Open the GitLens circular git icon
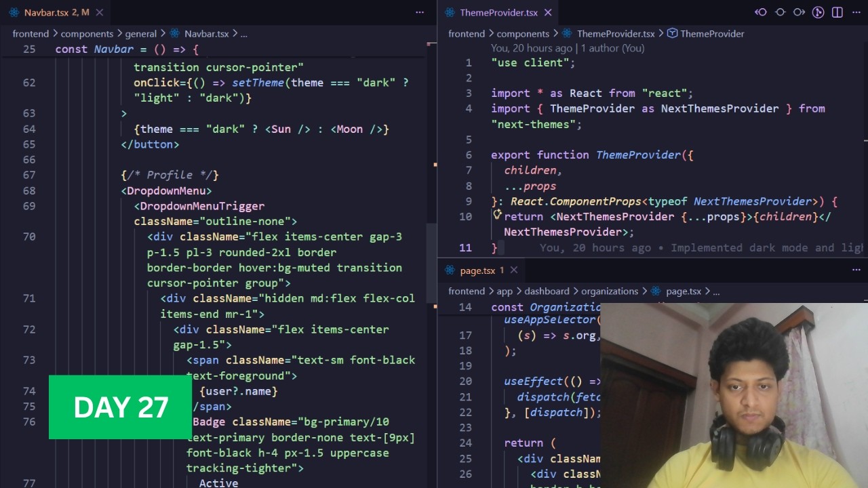This screenshot has width=868, height=488. pyautogui.click(x=818, y=12)
